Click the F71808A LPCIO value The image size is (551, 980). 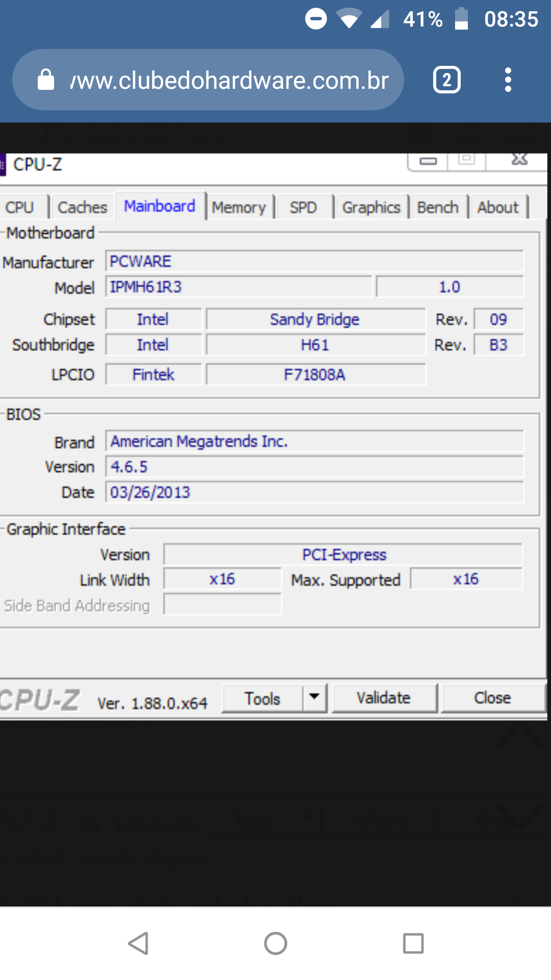click(x=316, y=375)
